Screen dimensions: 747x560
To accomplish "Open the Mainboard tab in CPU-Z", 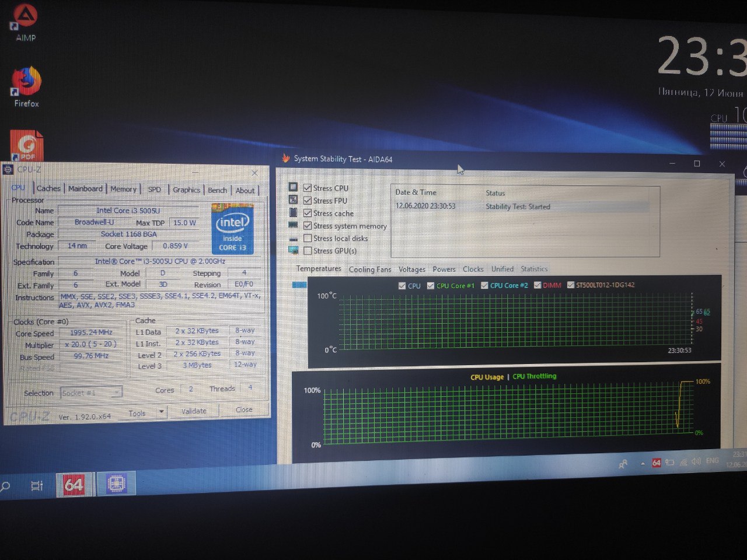I will (x=85, y=188).
